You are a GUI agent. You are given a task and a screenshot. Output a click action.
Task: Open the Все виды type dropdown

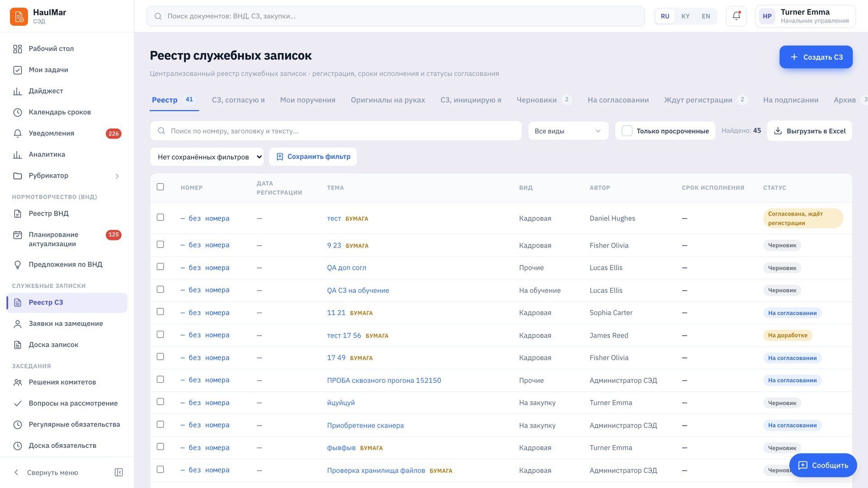568,131
